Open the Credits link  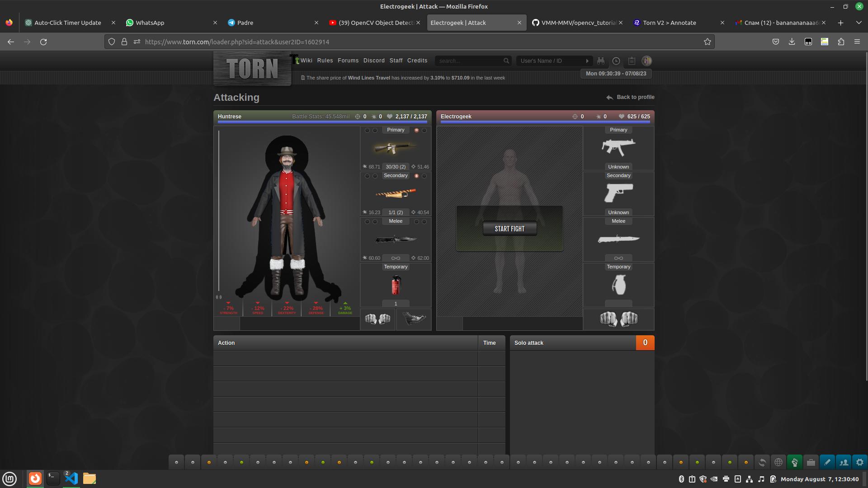coord(417,61)
